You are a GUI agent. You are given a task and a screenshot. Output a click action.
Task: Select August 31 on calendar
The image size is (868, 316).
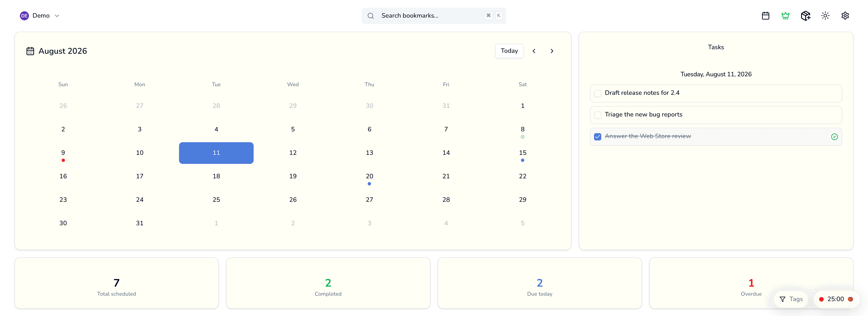pos(139,223)
